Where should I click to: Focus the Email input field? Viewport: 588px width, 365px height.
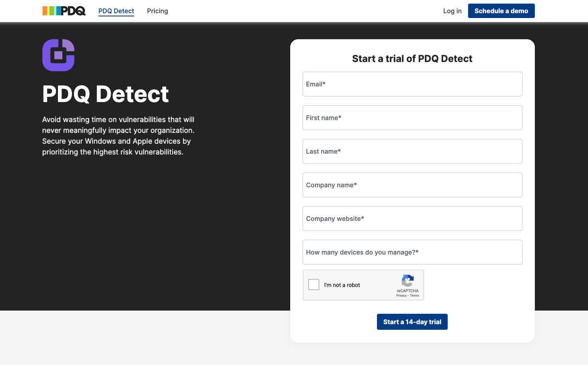[x=412, y=84]
